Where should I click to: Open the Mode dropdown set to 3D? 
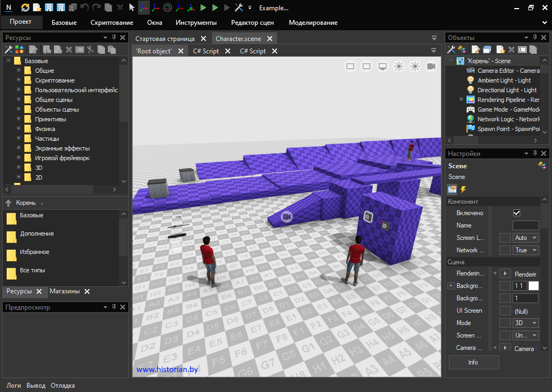pos(526,323)
